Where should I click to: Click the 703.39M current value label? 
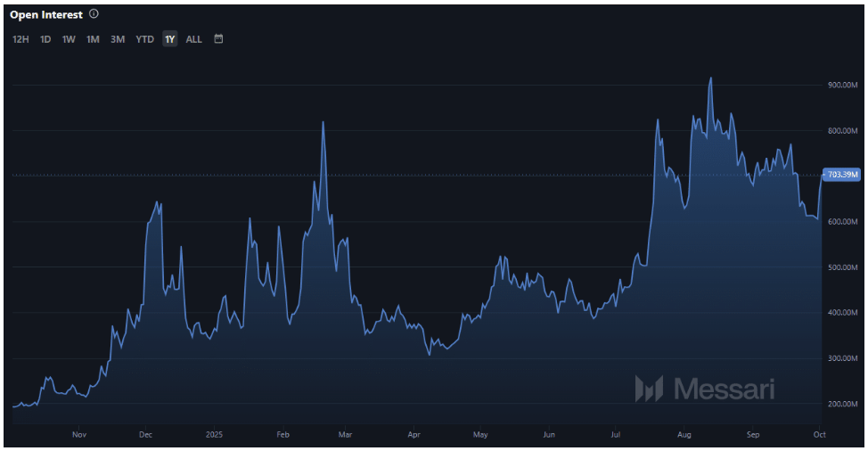pos(843,175)
